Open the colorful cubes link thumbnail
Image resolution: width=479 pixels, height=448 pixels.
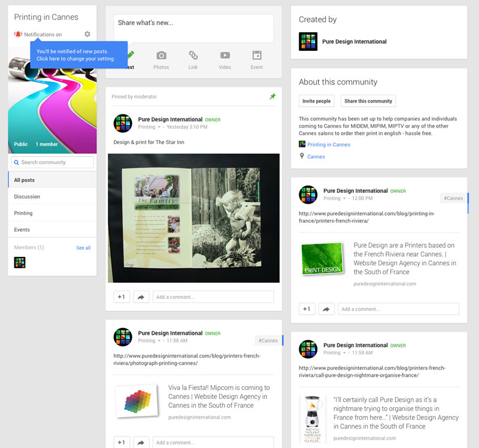pos(138,401)
